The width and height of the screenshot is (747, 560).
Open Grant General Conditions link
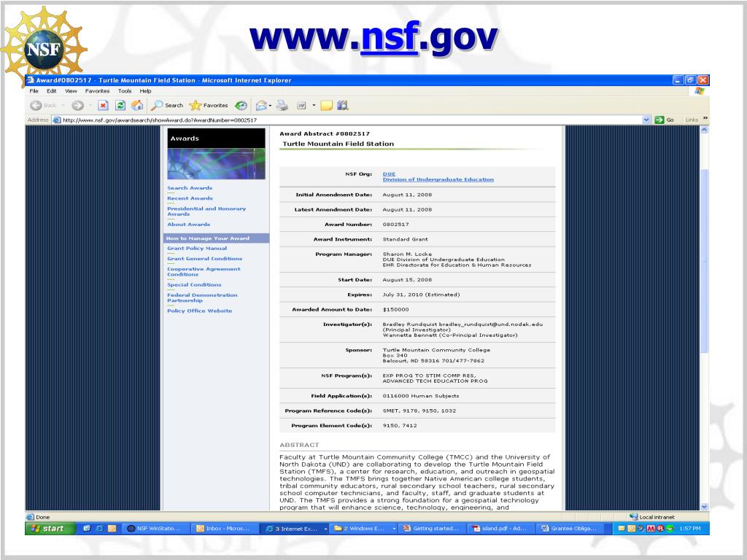(x=204, y=259)
